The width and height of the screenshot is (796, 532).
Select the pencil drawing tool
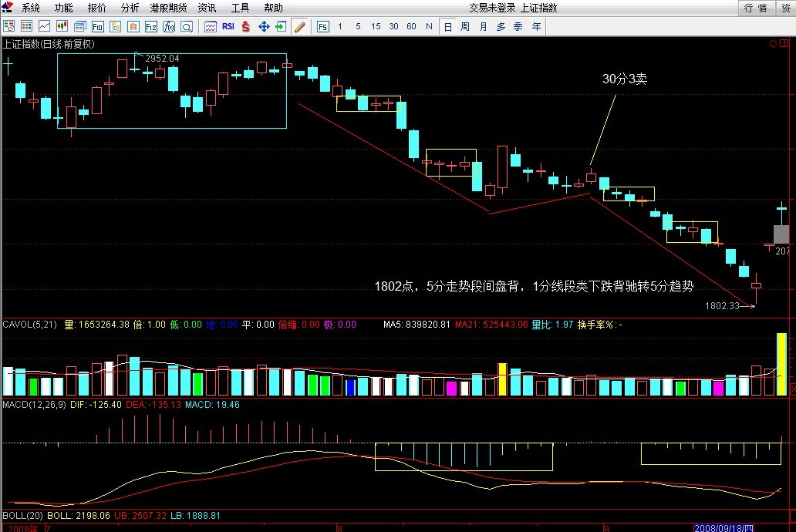[x=299, y=26]
